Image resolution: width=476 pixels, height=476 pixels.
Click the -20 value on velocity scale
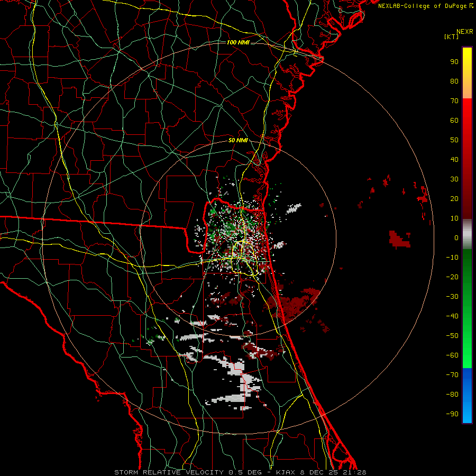[x=452, y=277]
